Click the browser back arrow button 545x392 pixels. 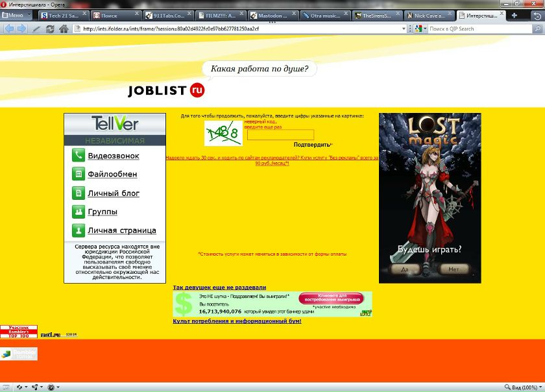click(x=8, y=29)
